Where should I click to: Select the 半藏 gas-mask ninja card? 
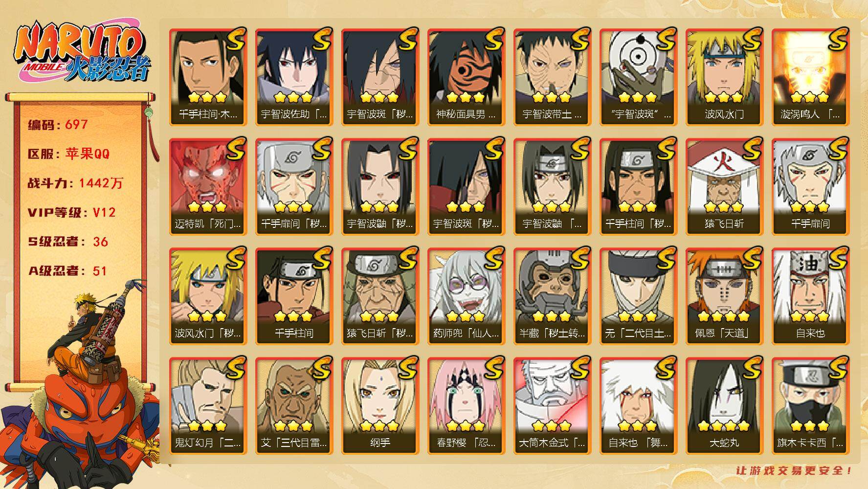point(552,296)
